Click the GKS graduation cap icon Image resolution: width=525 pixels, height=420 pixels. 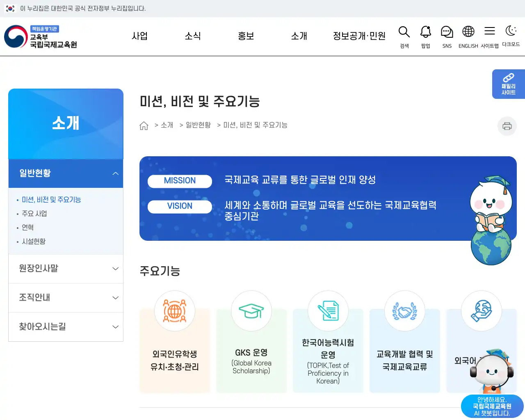251,310
